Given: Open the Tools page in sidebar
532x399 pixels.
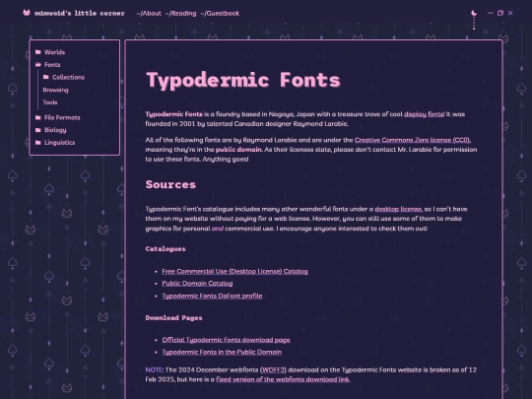Looking at the screenshot, I should (50, 102).
